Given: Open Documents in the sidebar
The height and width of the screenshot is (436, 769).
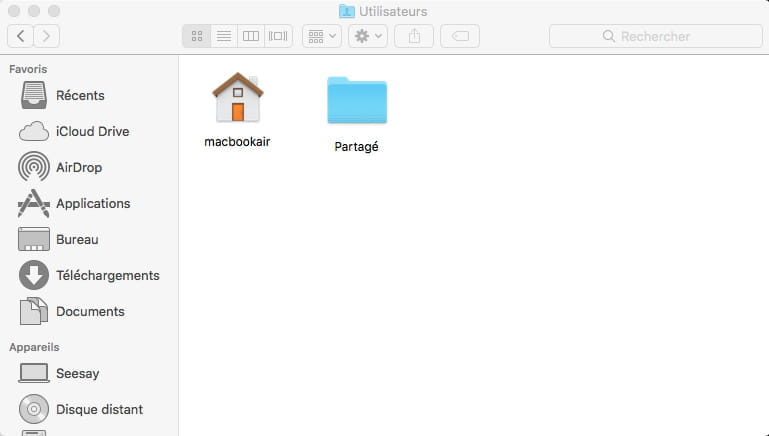Looking at the screenshot, I should (x=89, y=311).
